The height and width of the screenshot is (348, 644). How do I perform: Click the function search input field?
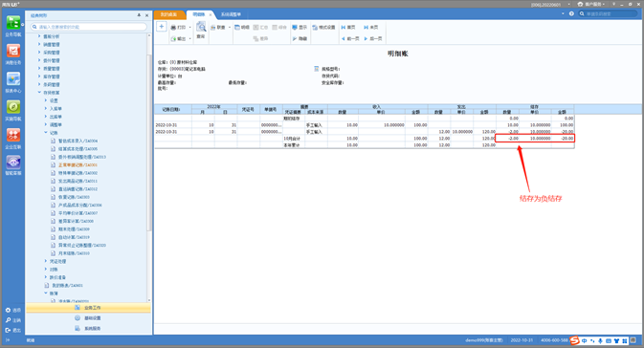pos(89,27)
